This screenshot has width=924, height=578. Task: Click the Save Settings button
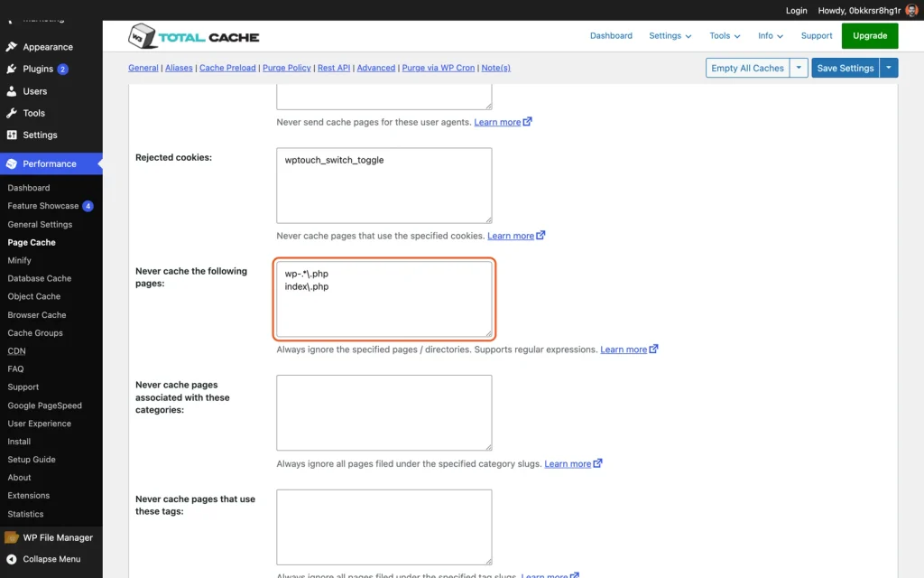(x=845, y=68)
